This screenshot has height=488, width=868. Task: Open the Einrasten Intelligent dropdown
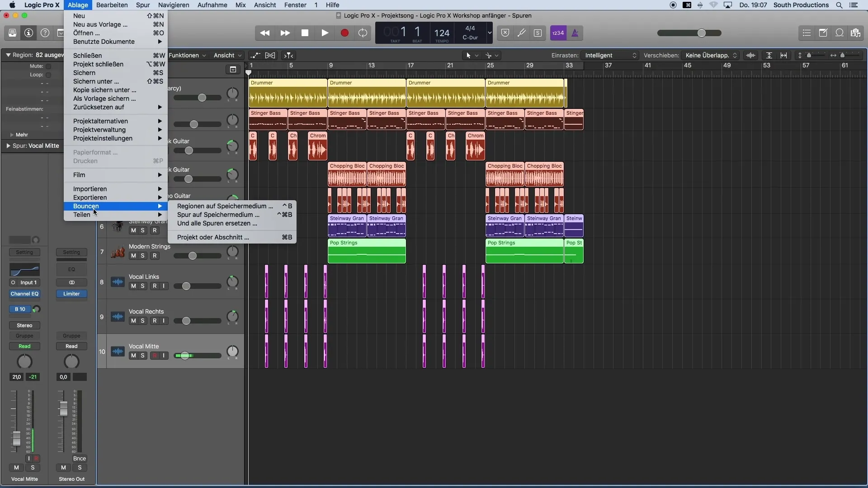610,56
